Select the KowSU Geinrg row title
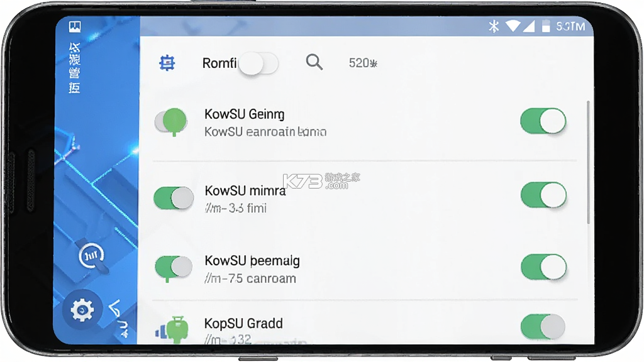This screenshot has height=362, width=644. pos(245,114)
